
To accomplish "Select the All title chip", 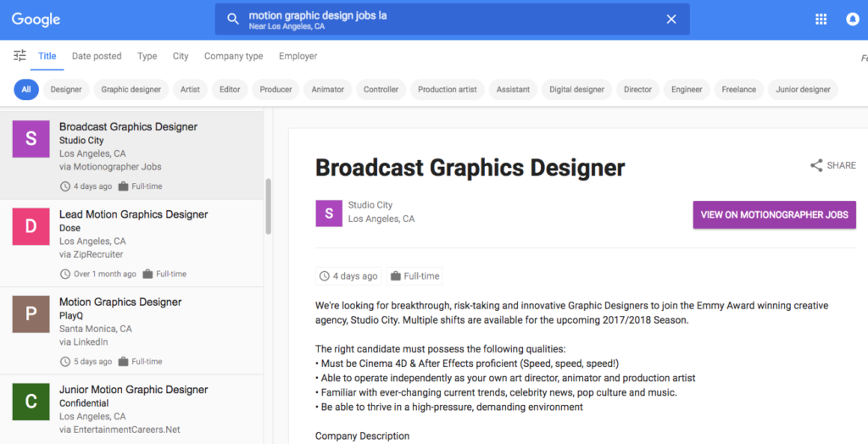I will point(26,89).
